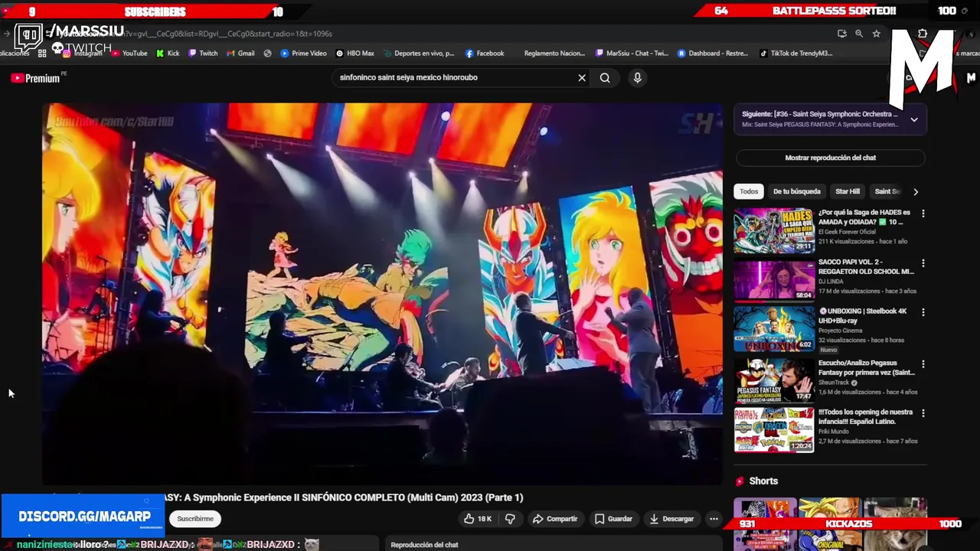Viewport: 980px width, 551px height.
Task: Open the HBO Max bookmark
Action: (354, 54)
